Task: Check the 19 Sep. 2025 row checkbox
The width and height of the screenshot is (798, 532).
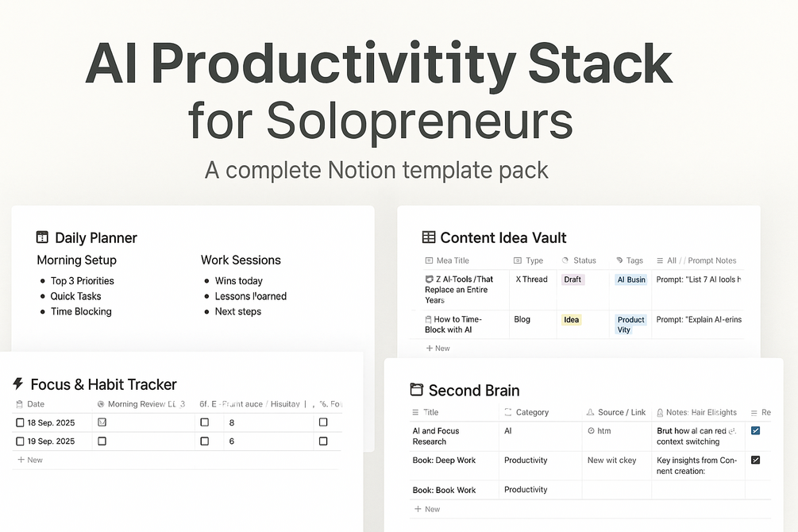Action: coord(20,441)
